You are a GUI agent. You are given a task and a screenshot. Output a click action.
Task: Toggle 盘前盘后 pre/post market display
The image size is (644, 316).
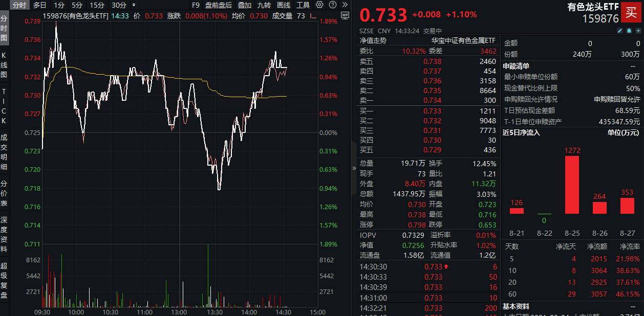pos(219,4)
